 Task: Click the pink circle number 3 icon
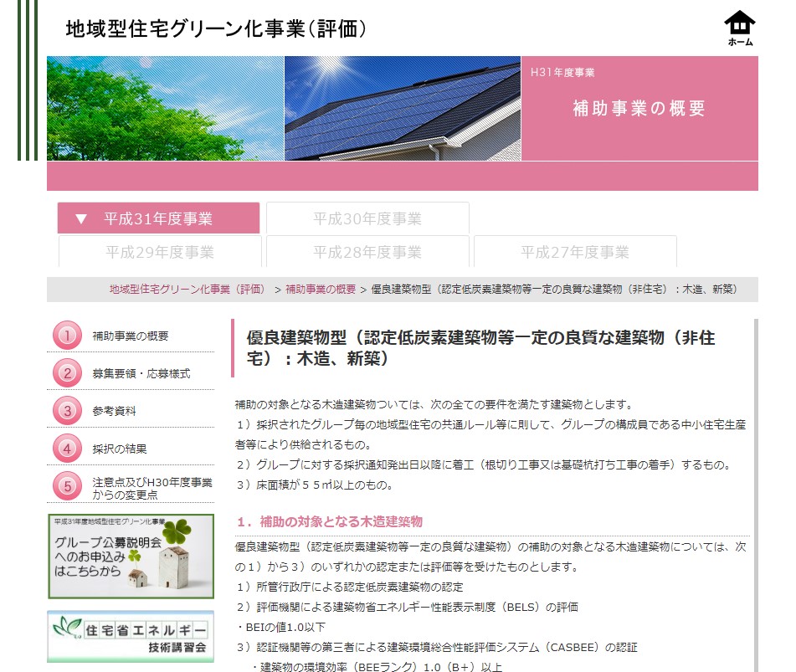click(67, 411)
